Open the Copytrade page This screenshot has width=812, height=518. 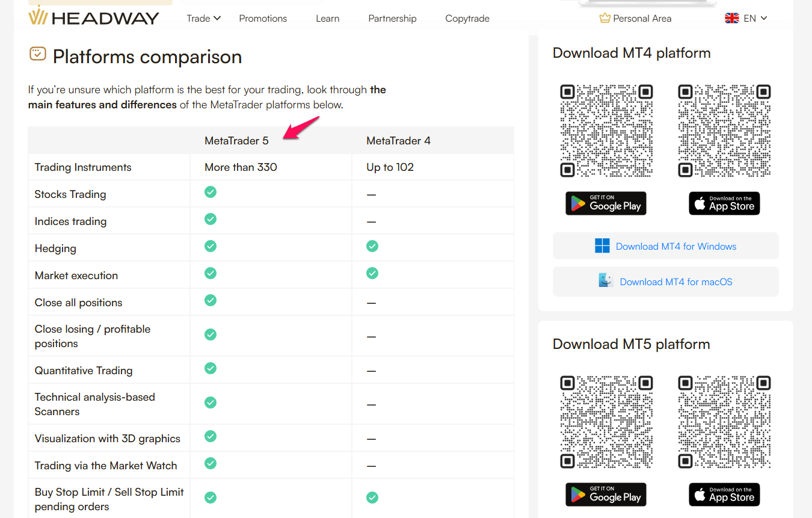(x=467, y=19)
